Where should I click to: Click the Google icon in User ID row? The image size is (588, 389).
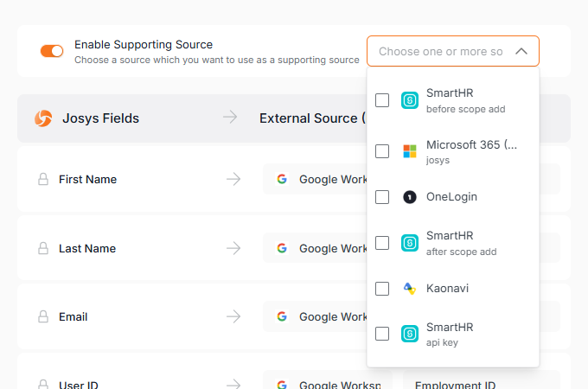(x=282, y=385)
